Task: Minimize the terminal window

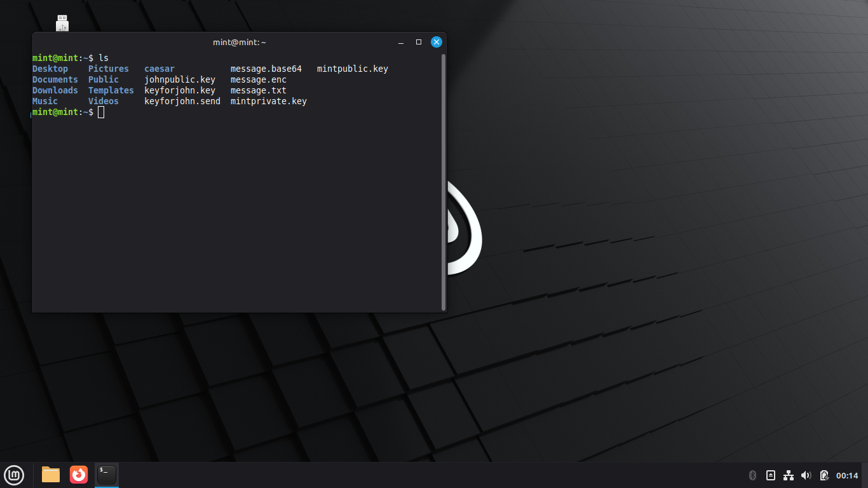Action: click(401, 42)
